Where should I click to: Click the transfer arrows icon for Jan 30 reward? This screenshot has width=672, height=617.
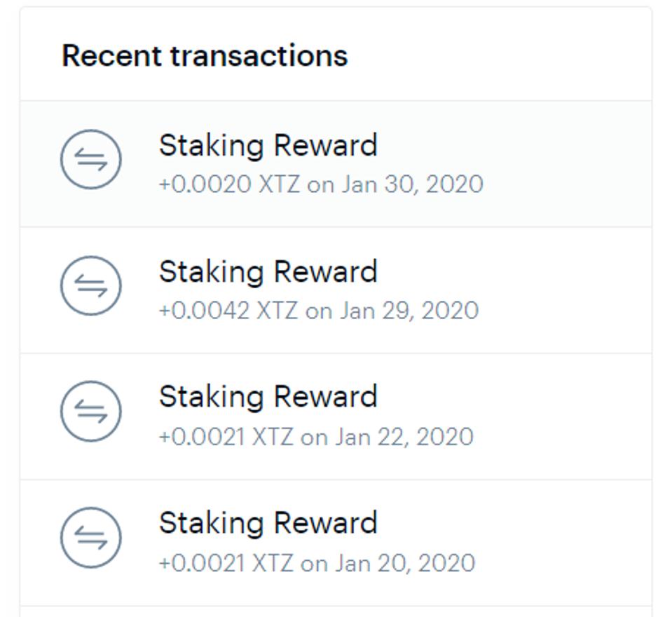pyautogui.click(x=91, y=160)
